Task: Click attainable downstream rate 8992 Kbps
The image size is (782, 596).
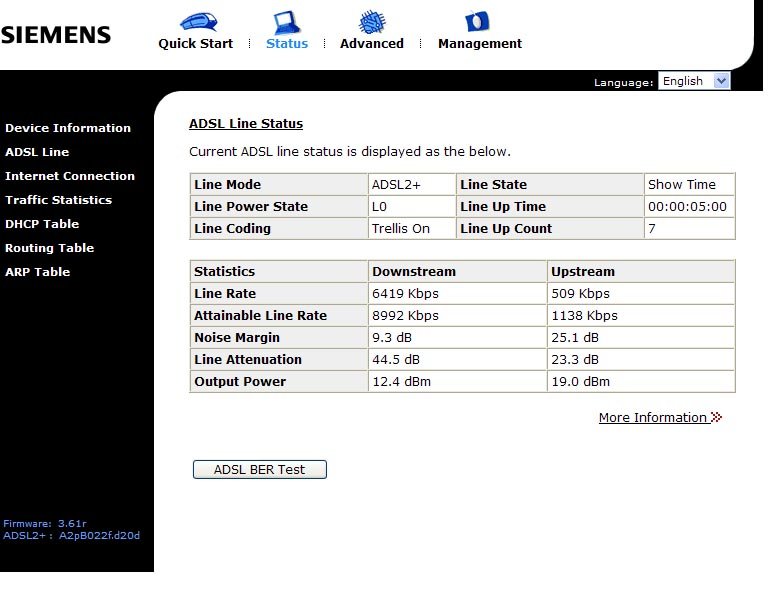Action: [x=405, y=316]
